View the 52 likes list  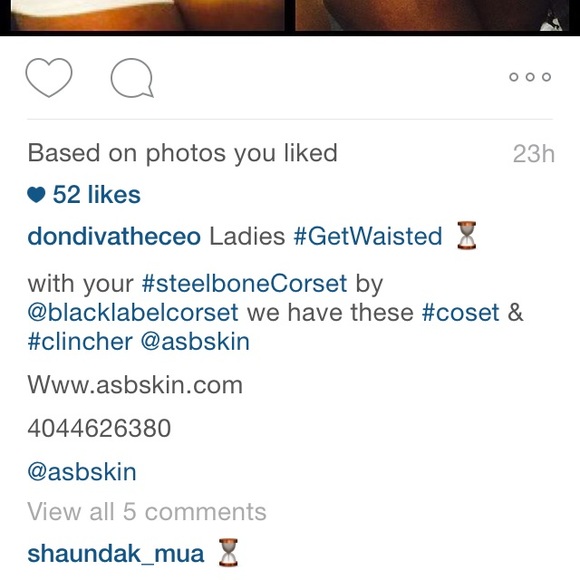pyautogui.click(x=97, y=195)
